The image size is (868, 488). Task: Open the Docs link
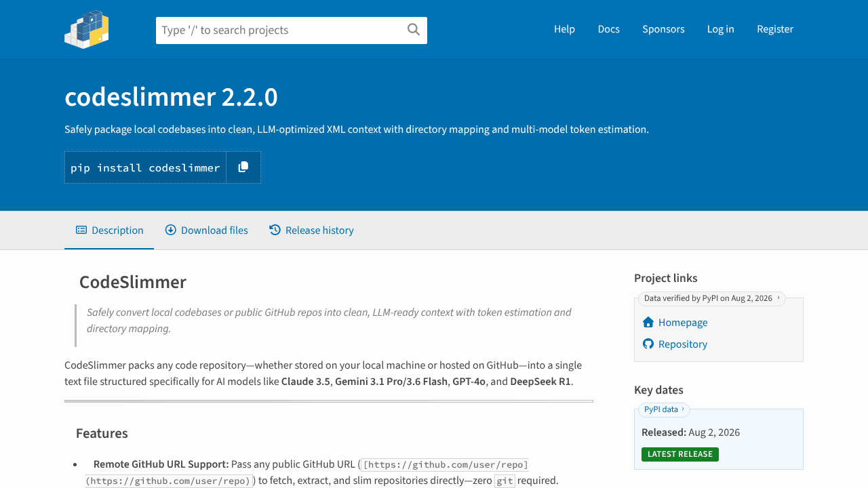click(609, 29)
